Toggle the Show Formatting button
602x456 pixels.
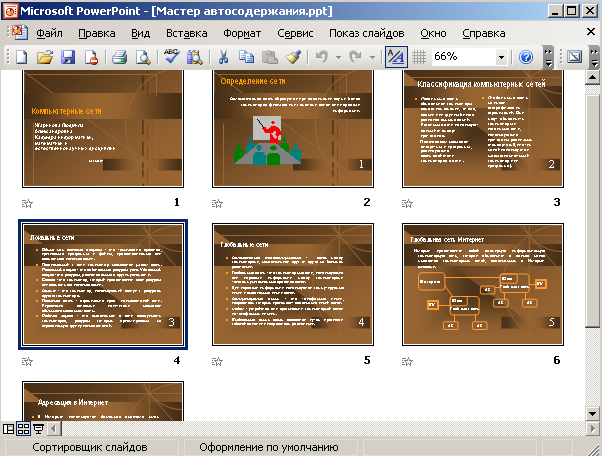396,57
